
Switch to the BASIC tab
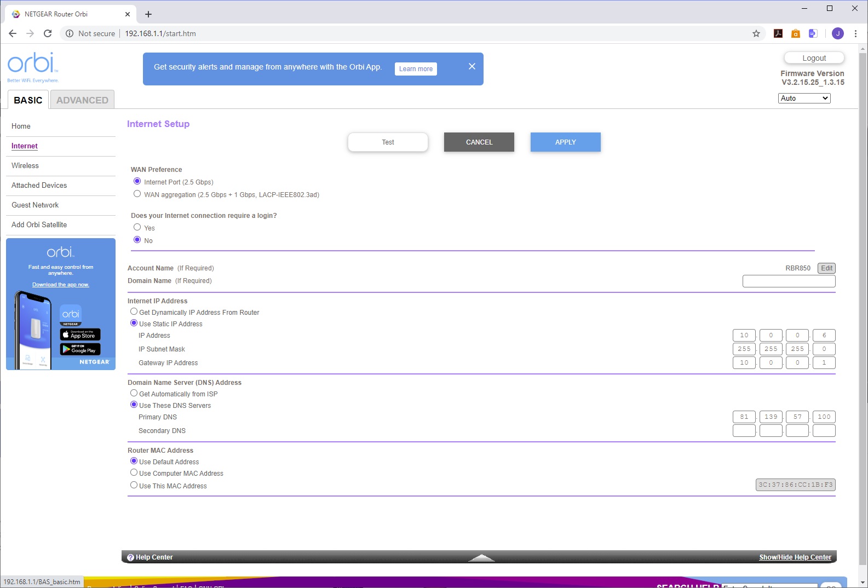(28, 100)
